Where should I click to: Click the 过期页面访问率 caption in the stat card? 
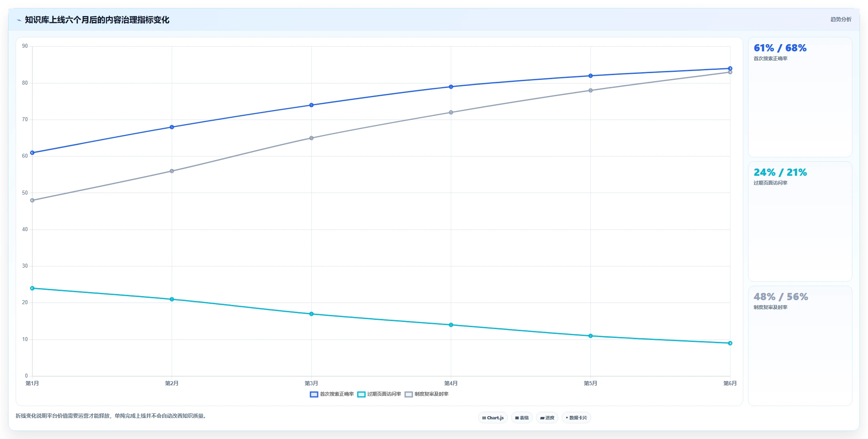(x=770, y=183)
